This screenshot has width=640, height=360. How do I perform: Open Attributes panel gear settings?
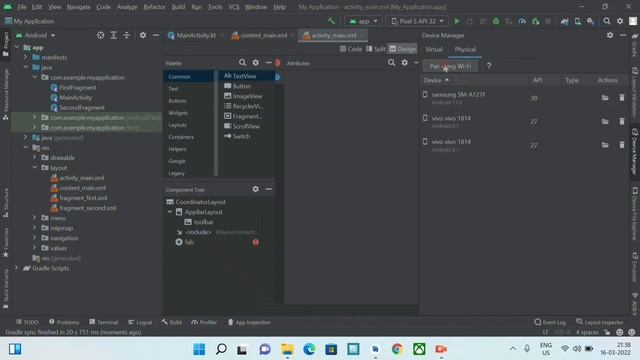click(x=404, y=62)
